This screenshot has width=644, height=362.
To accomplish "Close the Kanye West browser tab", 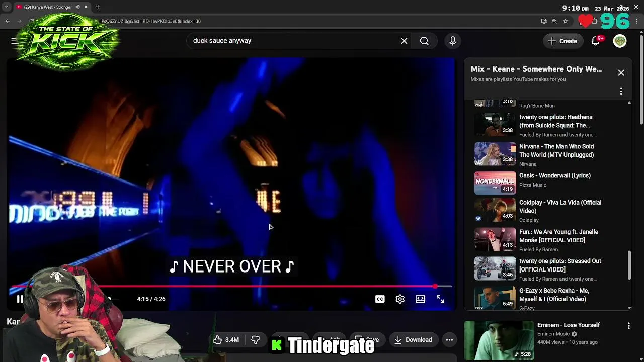I will point(86,7).
